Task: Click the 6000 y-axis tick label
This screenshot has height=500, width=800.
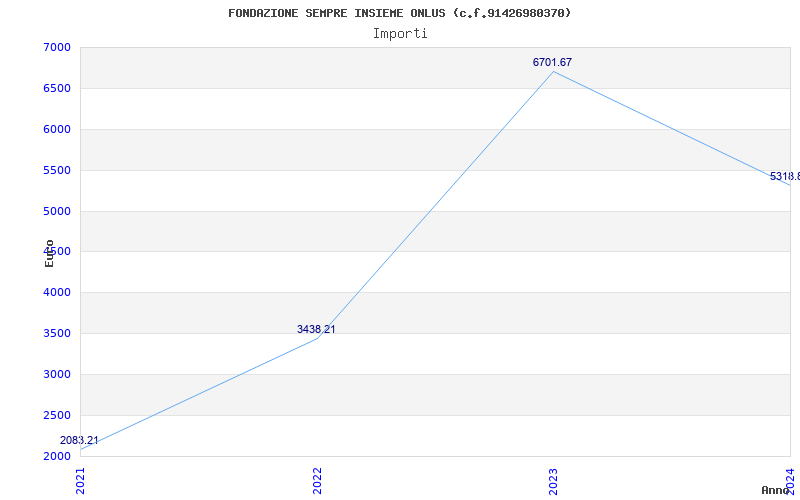Action: click(x=57, y=129)
